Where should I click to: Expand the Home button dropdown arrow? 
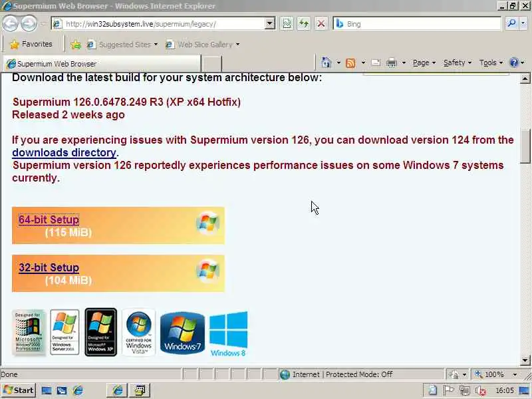[x=338, y=63]
